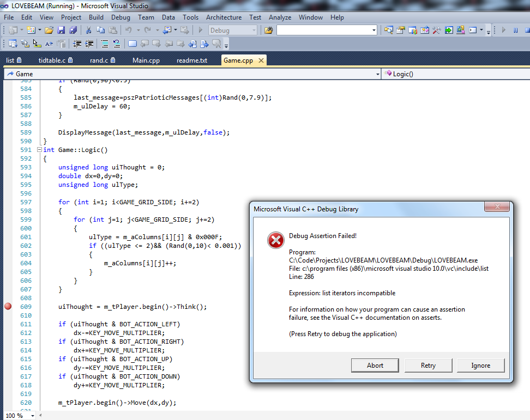Screen dimensions: 530x420
Task: Save the current file with Save icon
Action: point(61,31)
